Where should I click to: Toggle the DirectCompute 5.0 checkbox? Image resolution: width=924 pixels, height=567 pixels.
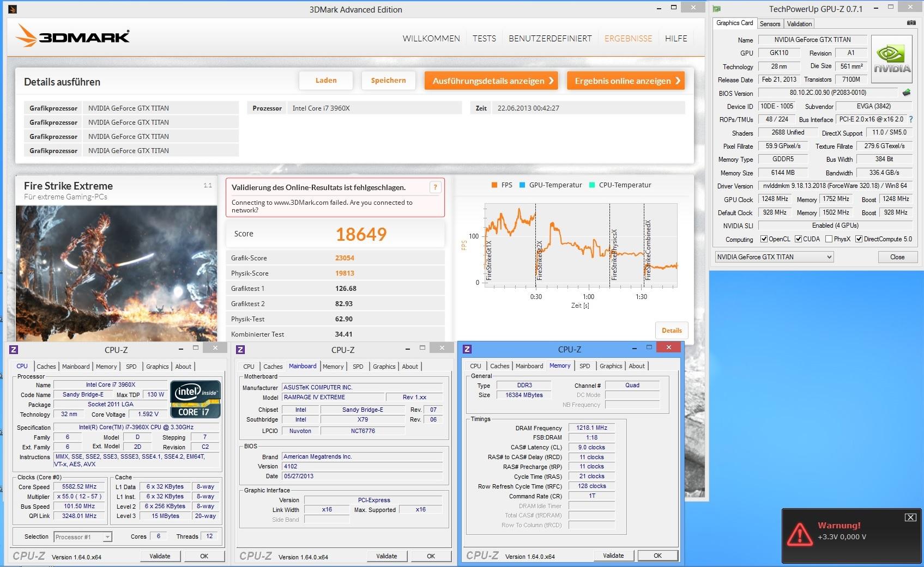(859, 239)
